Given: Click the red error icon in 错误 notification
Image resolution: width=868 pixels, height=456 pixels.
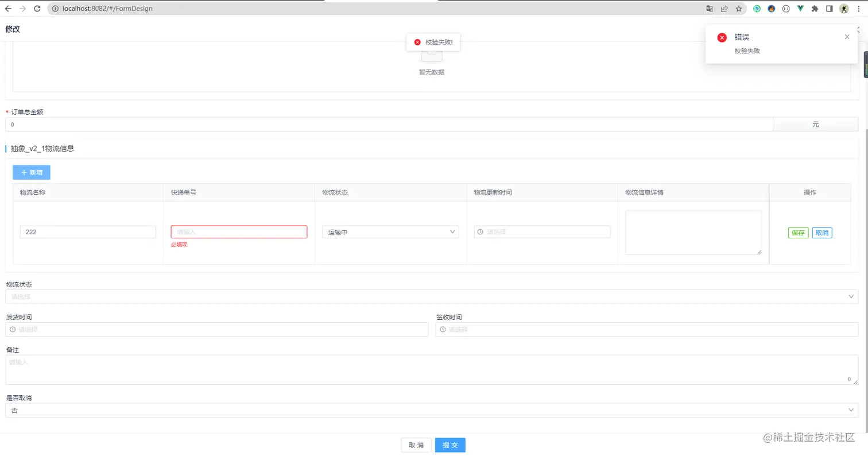Looking at the screenshot, I should coord(722,37).
